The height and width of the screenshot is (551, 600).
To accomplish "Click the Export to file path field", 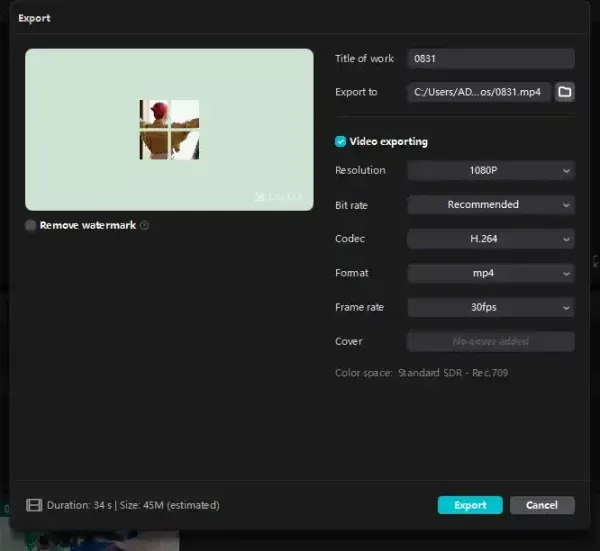I will (480, 92).
